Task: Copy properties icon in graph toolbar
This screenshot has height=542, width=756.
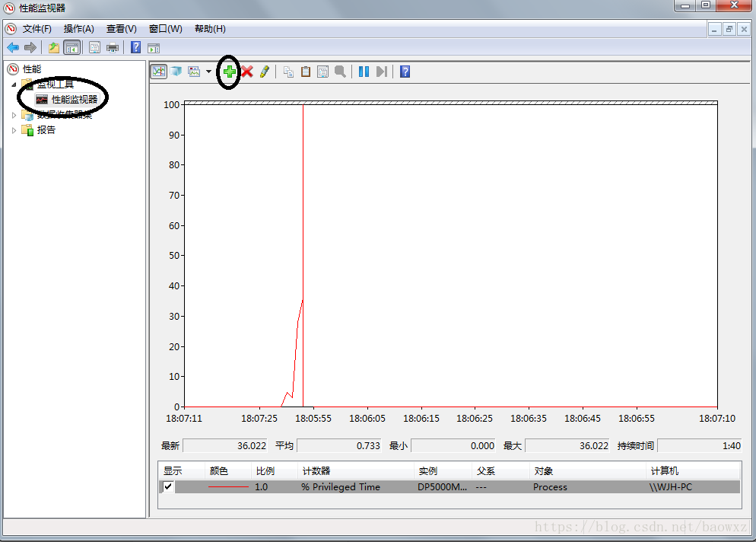Action: click(x=288, y=72)
